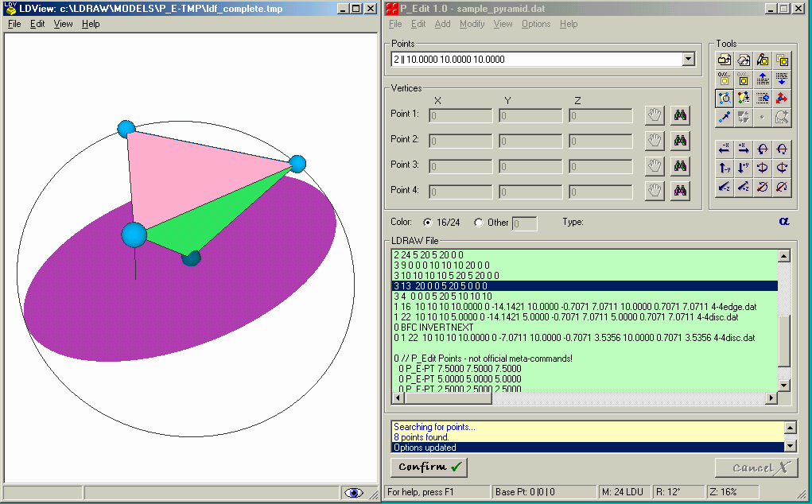Open the View menu in LDView
The width and height of the screenshot is (812, 504).
63,24
